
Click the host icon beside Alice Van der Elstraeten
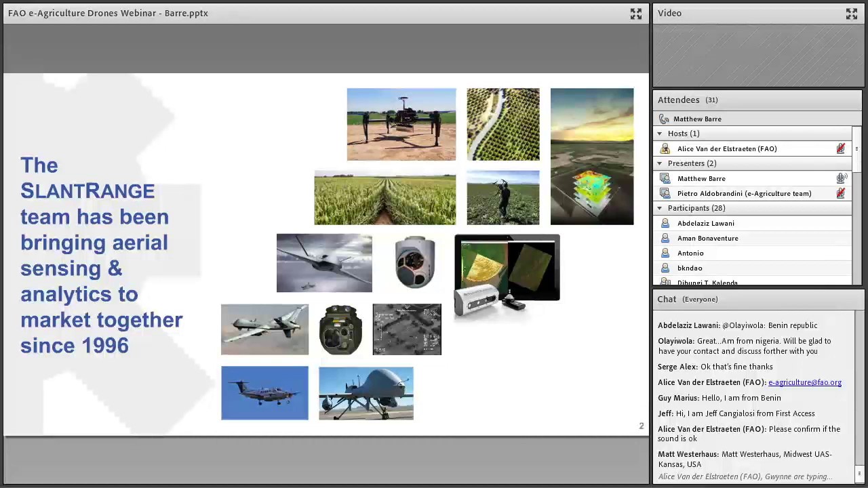[665, 148]
